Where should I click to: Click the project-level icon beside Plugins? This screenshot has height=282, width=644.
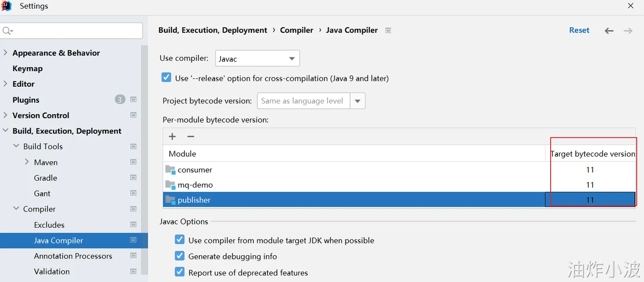click(133, 100)
